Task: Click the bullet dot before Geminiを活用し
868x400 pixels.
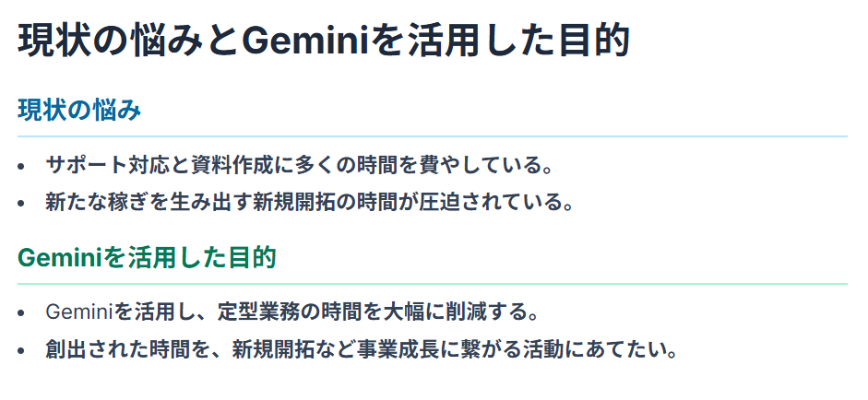Action: (21, 313)
